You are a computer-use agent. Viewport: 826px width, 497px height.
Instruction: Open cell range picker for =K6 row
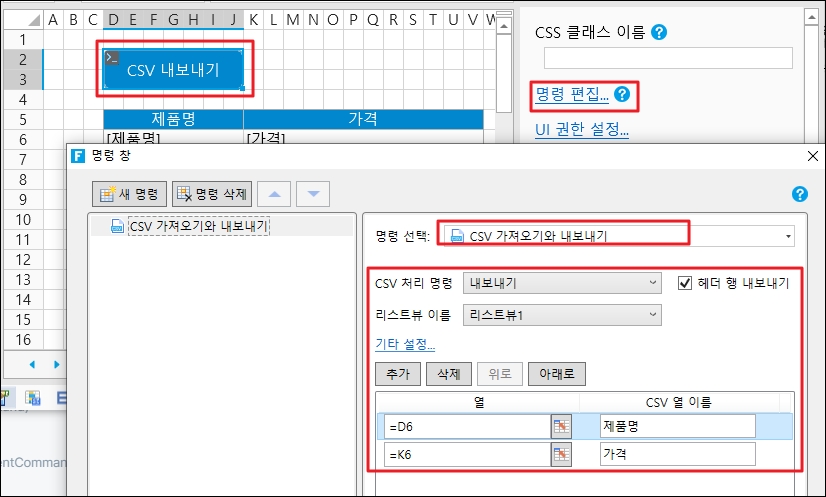tap(562, 455)
